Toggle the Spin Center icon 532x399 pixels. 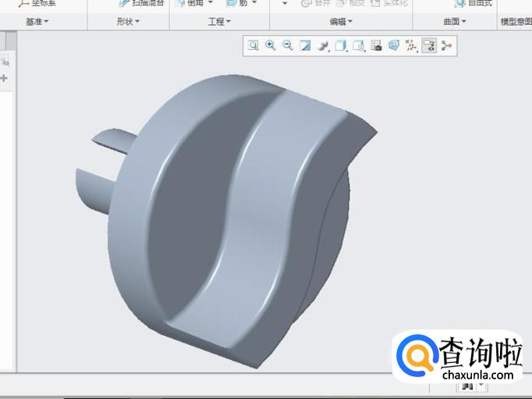coord(446,46)
